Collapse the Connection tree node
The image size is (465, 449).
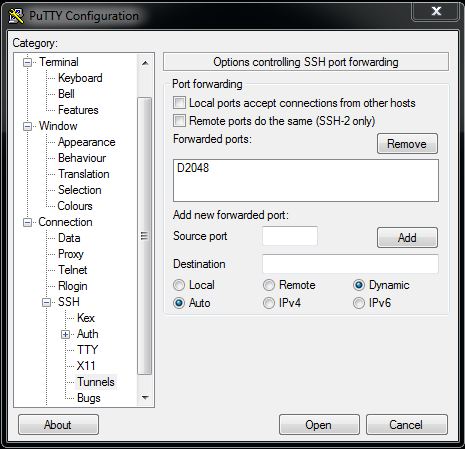pyautogui.click(x=28, y=222)
